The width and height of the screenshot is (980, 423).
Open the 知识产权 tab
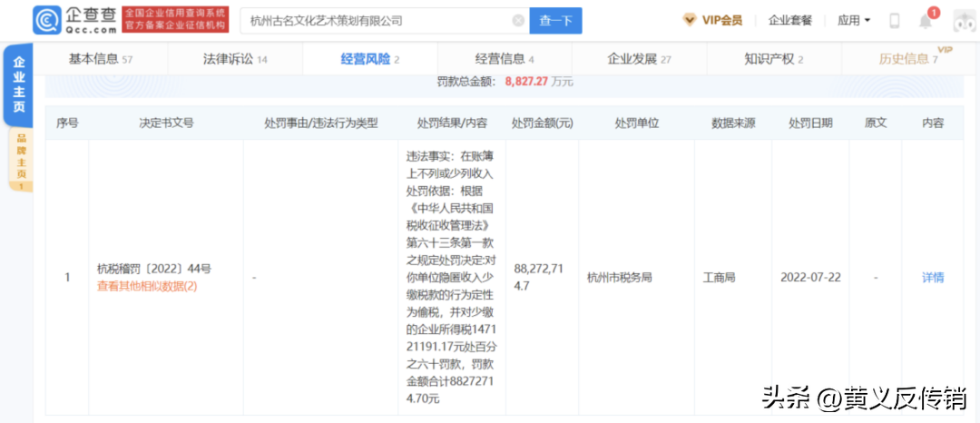coord(774,59)
